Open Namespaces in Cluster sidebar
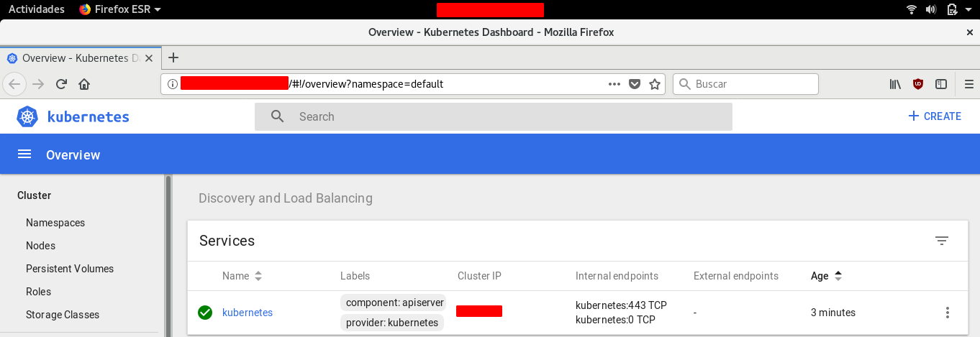The image size is (980, 337). coord(55,223)
